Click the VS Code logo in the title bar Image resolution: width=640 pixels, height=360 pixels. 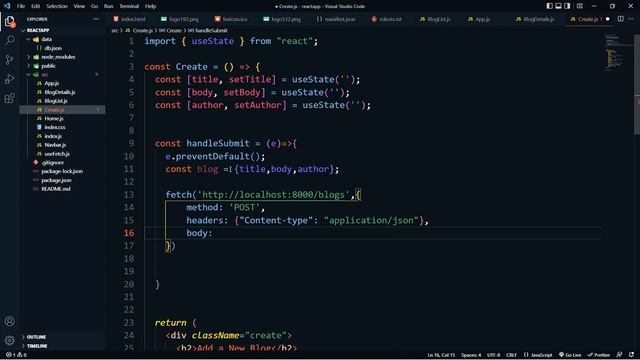[7, 6]
